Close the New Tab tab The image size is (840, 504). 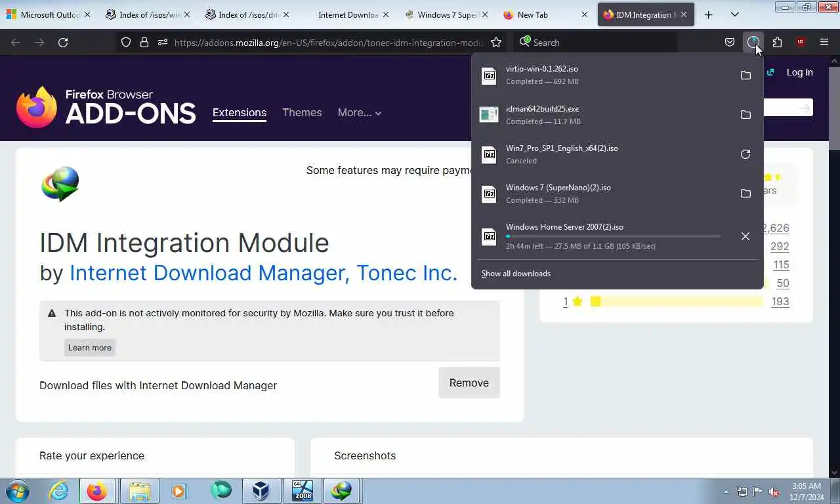coord(585,14)
